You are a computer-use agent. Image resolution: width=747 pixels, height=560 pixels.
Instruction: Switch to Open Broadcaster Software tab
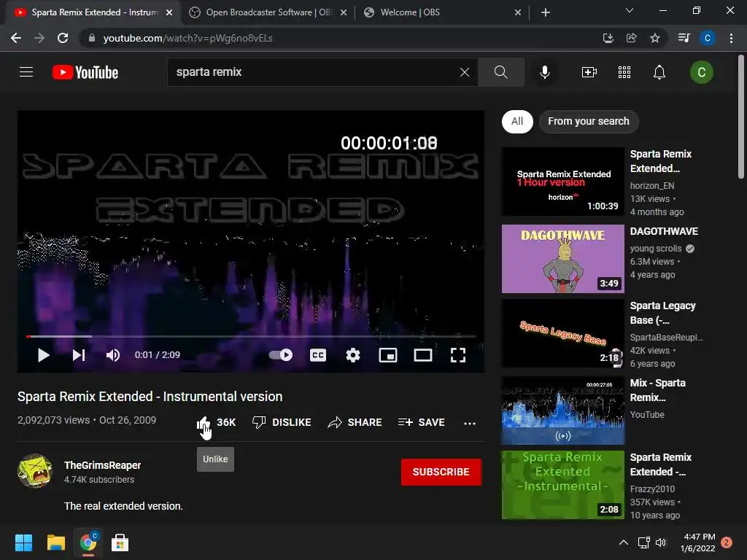[268, 12]
